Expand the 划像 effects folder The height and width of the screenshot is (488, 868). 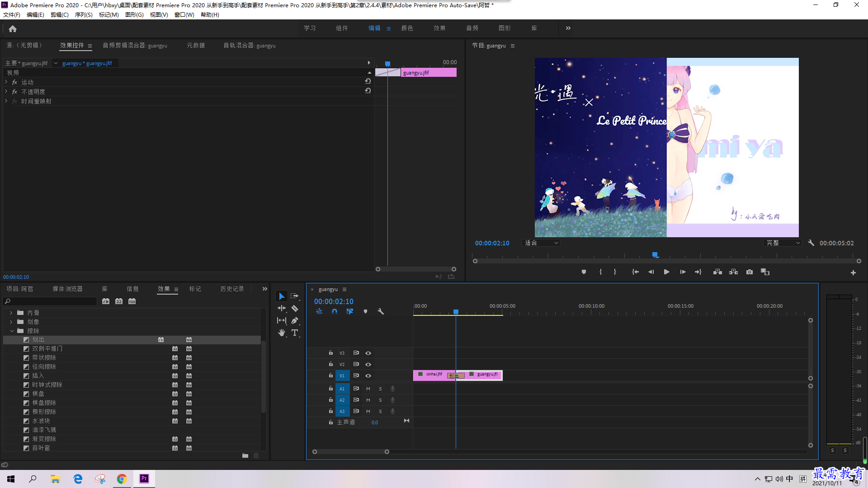pos(11,322)
